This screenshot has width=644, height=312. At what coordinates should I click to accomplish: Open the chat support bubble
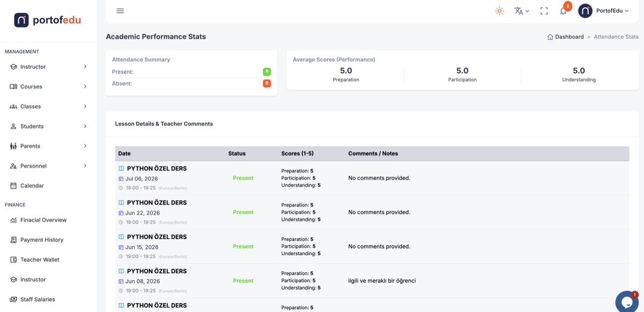626,302
